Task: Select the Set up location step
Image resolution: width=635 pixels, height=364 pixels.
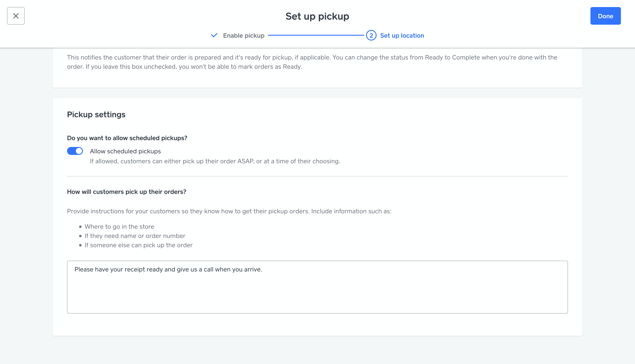Action: coord(402,35)
